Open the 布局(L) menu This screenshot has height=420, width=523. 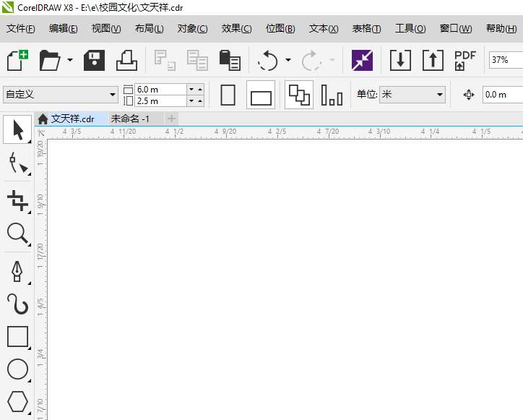tap(149, 29)
